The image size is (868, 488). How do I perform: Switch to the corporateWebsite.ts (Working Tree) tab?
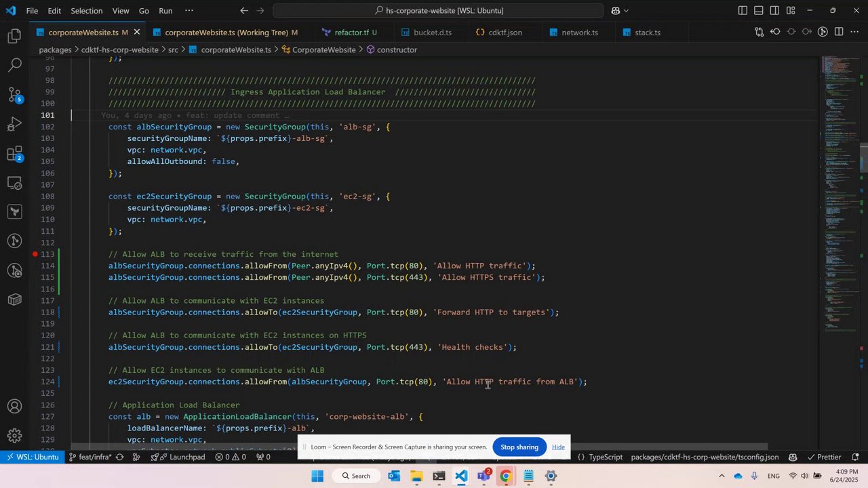[x=226, y=32]
